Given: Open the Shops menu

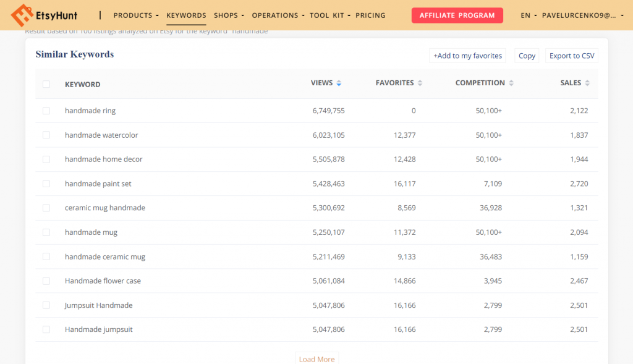Looking at the screenshot, I should 228,15.
